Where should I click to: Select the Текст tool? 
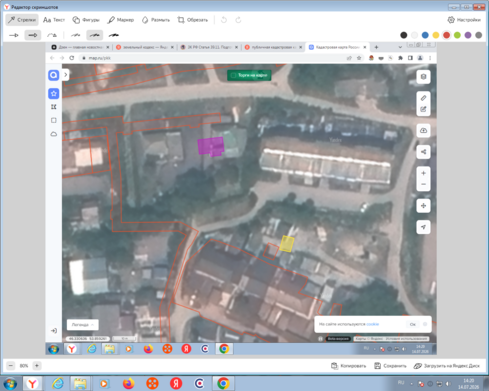point(54,20)
